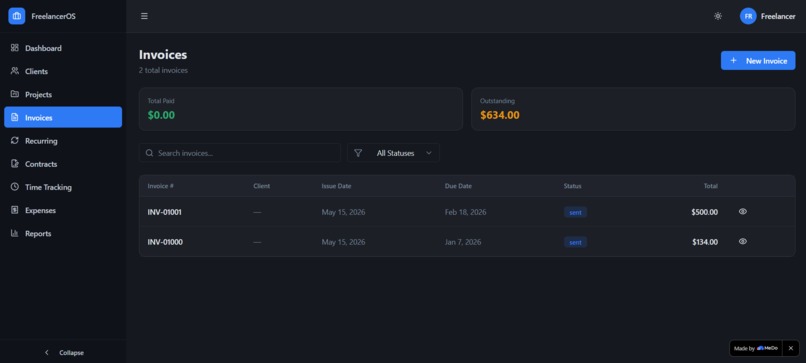Image resolution: width=806 pixels, height=363 pixels.
Task: Click the Due Date column header
Action: pos(458,186)
